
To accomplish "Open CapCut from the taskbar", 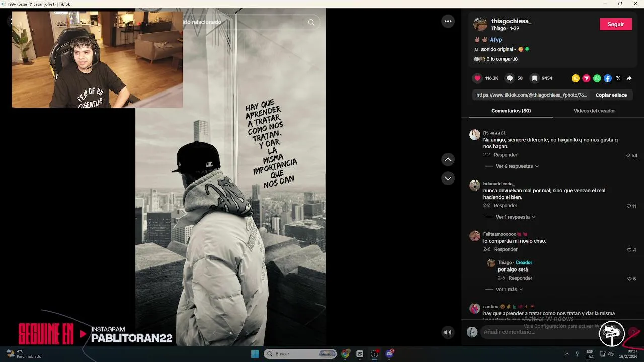I will click(x=360, y=354).
